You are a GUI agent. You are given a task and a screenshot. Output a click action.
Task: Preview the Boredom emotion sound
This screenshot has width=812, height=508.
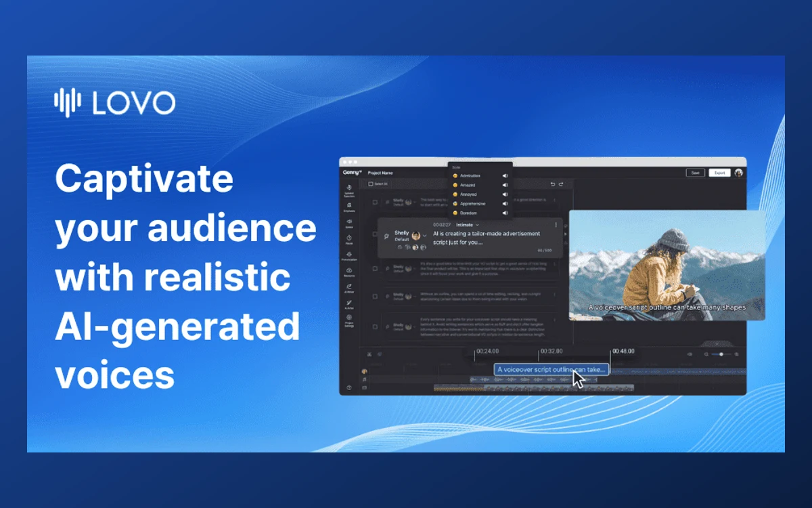click(x=505, y=213)
